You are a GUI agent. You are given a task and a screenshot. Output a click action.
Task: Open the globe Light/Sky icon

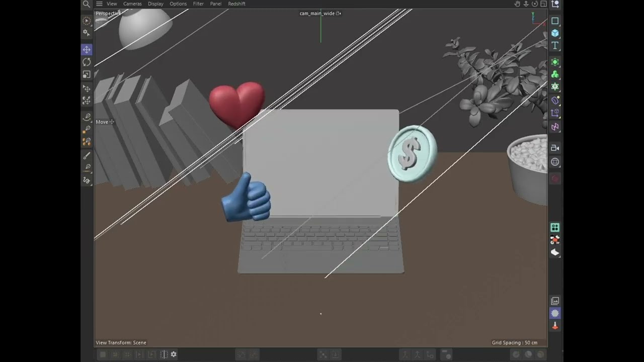point(555,162)
